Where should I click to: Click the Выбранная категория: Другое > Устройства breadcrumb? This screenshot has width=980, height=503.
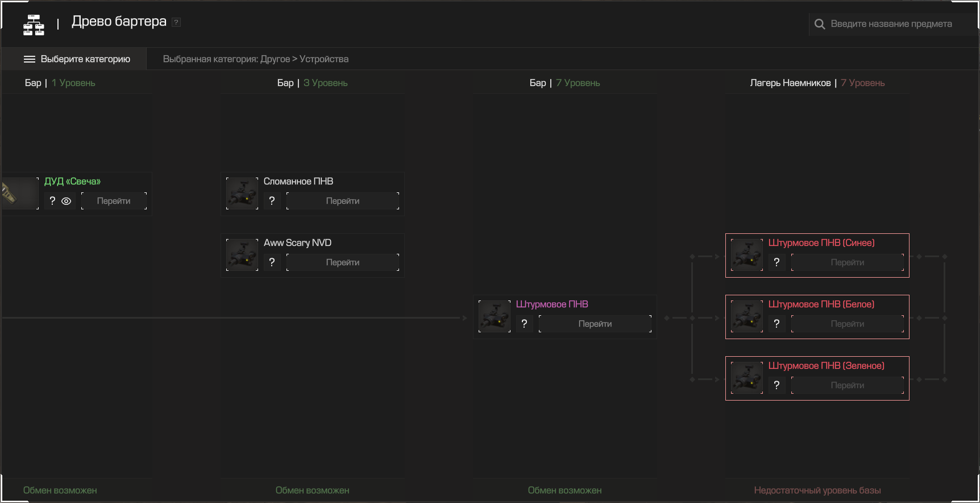click(x=256, y=59)
